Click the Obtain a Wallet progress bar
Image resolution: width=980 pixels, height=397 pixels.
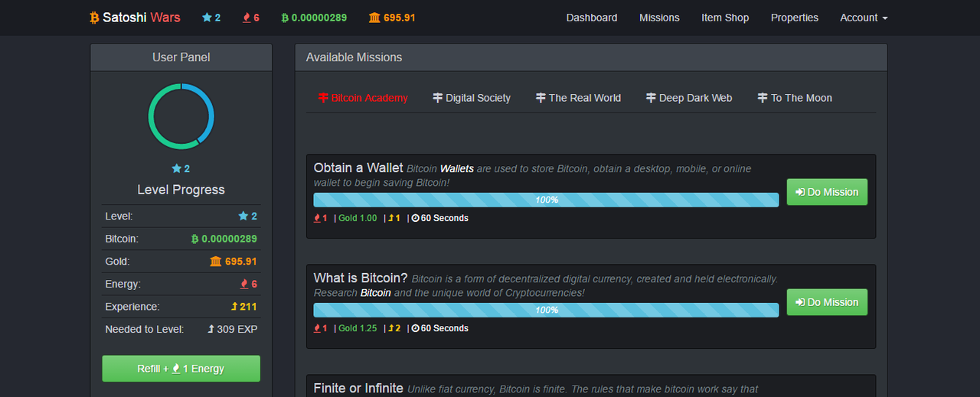coord(546,200)
